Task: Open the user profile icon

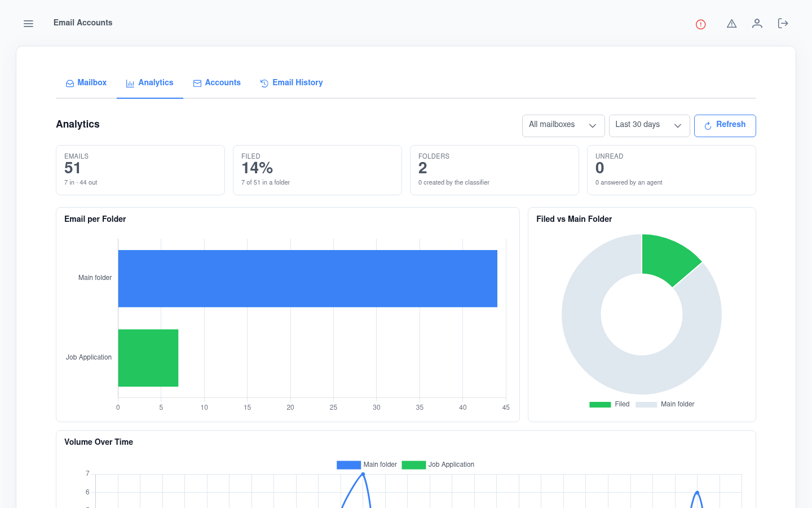Action: point(757,24)
